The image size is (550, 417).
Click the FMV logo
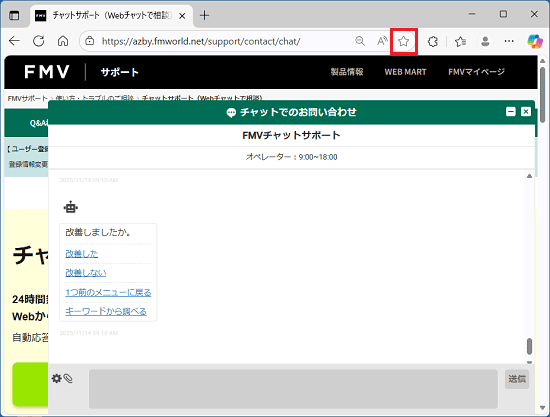click(x=47, y=72)
